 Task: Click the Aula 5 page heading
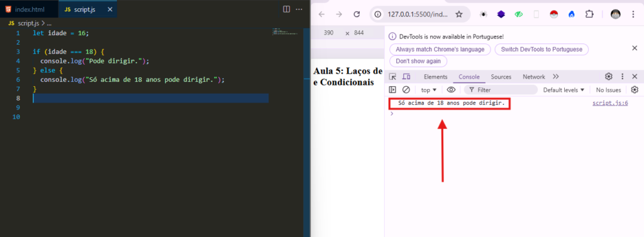[x=347, y=77]
